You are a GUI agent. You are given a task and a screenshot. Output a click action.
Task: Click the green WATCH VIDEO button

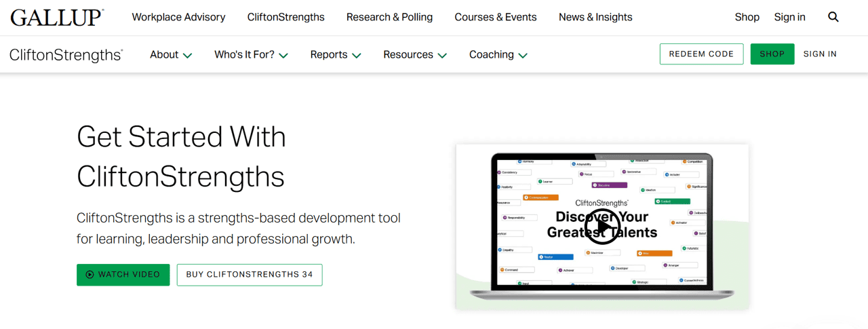(x=123, y=275)
